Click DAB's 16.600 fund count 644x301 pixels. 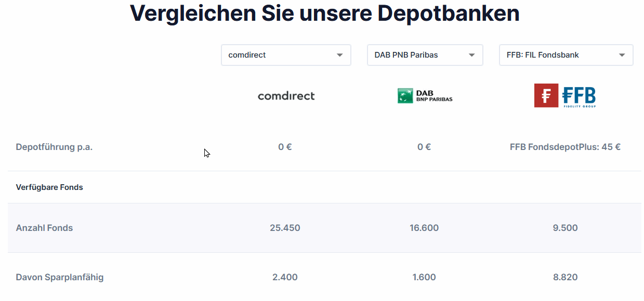coord(424,228)
